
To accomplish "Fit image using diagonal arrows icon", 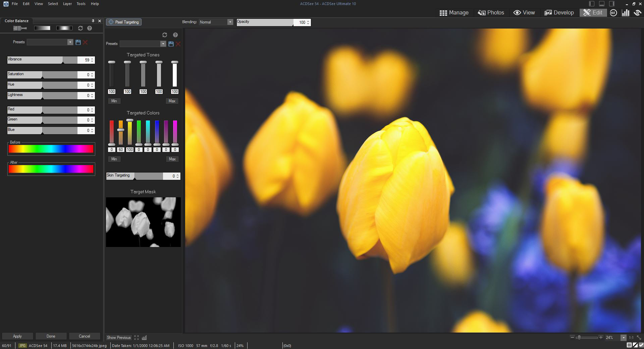I will tap(639, 338).
